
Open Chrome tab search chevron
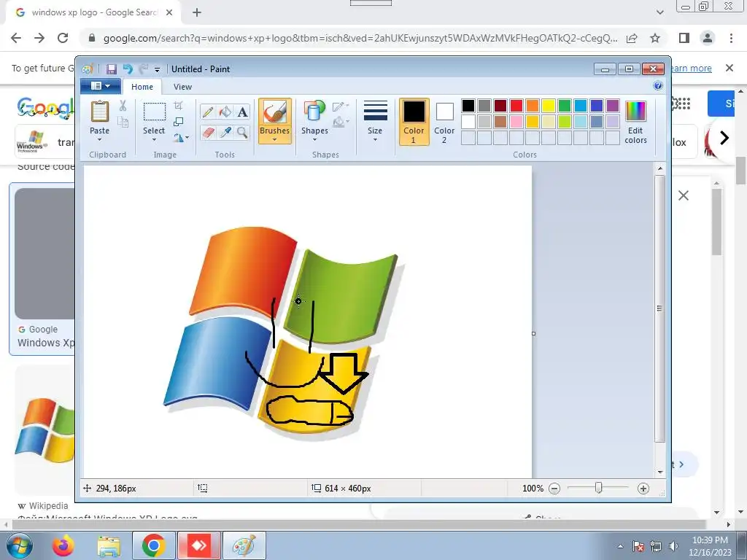pyautogui.click(x=659, y=12)
